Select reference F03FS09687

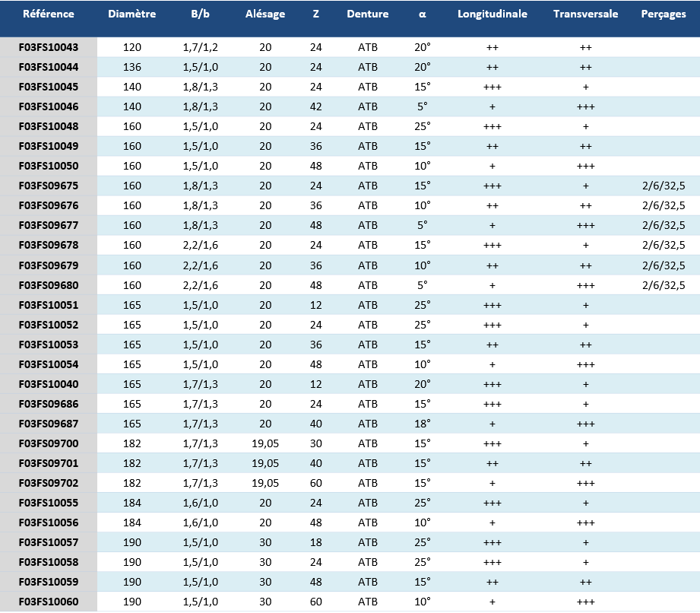coord(48,424)
